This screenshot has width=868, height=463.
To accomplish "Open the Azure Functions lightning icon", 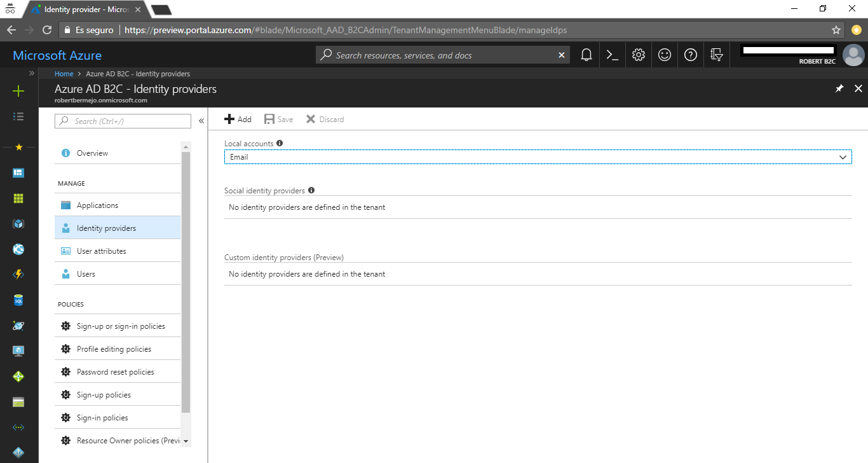I will click(18, 274).
